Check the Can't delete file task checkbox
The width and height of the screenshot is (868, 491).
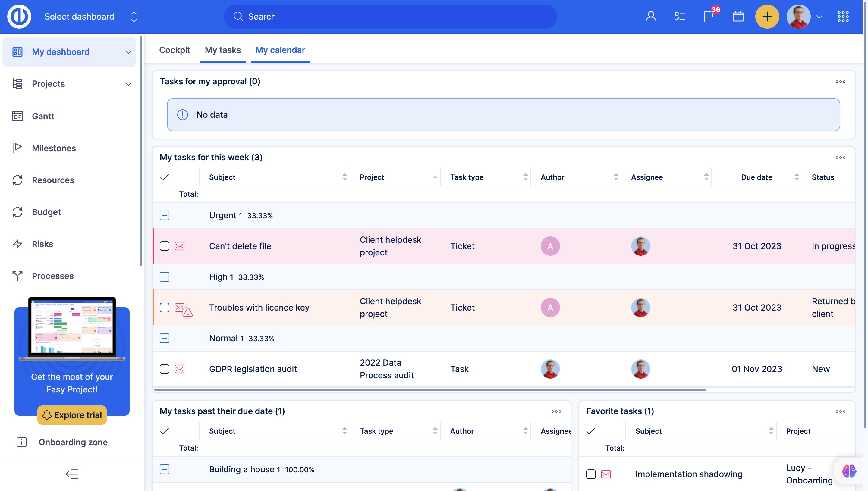tap(164, 246)
